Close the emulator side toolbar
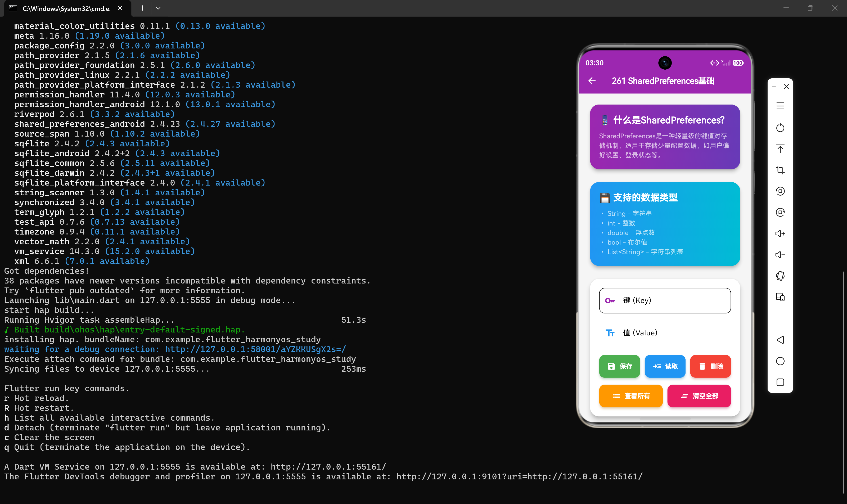The height and width of the screenshot is (504, 847). click(786, 87)
